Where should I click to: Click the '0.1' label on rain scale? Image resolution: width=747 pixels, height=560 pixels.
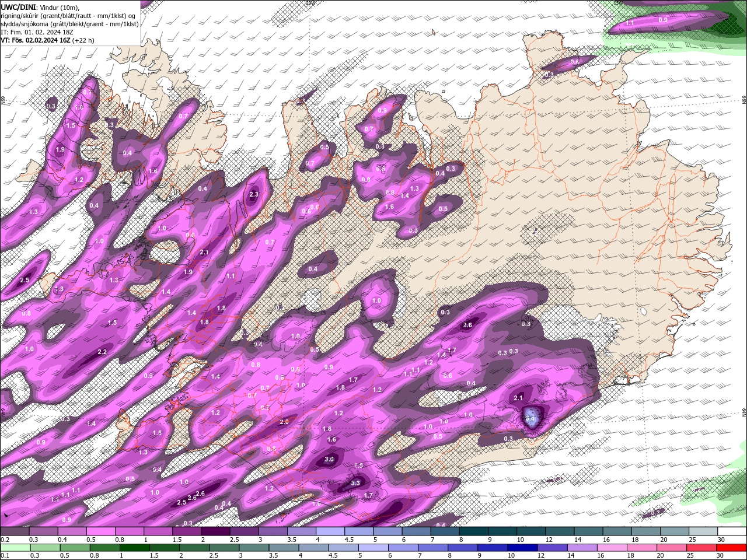[5, 555]
